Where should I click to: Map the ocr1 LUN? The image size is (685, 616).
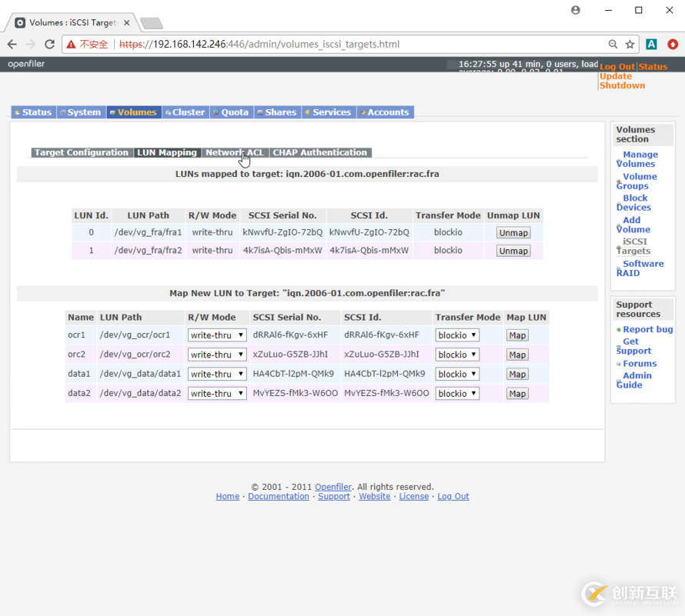point(517,335)
